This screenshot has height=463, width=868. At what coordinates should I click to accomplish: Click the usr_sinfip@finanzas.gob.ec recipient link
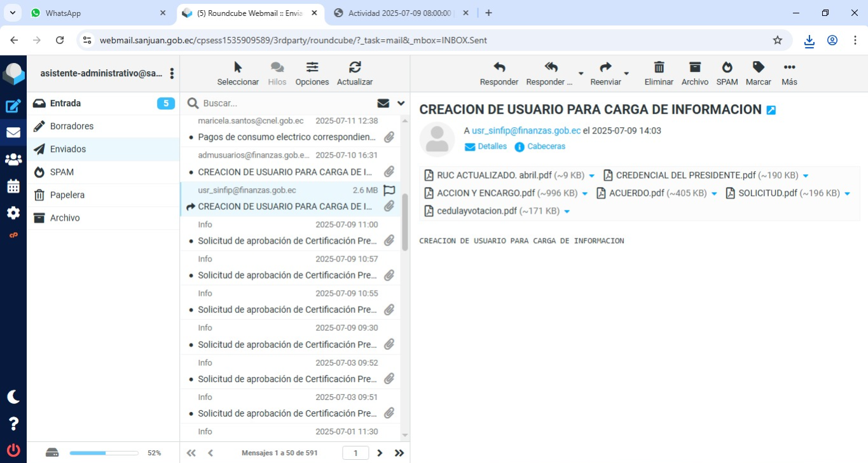click(526, 130)
